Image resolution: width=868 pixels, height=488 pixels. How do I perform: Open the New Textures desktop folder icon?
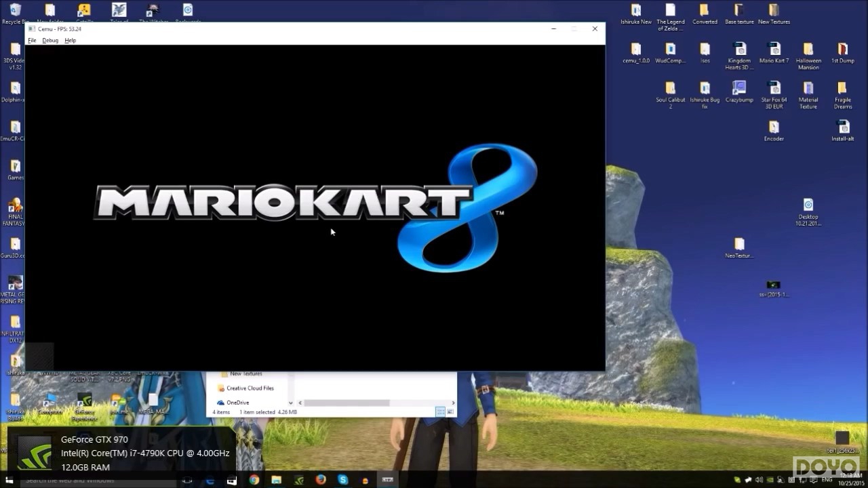point(774,14)
